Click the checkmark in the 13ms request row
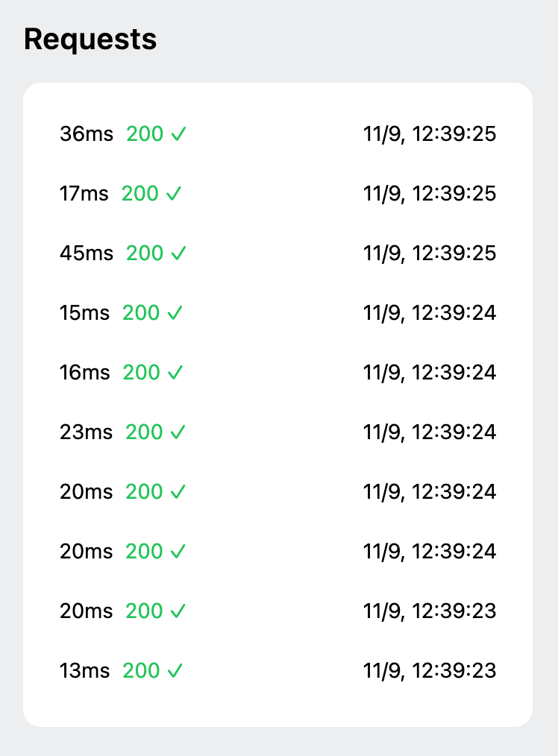The width and height of the screenshot is (558, 756). point(175,671)
